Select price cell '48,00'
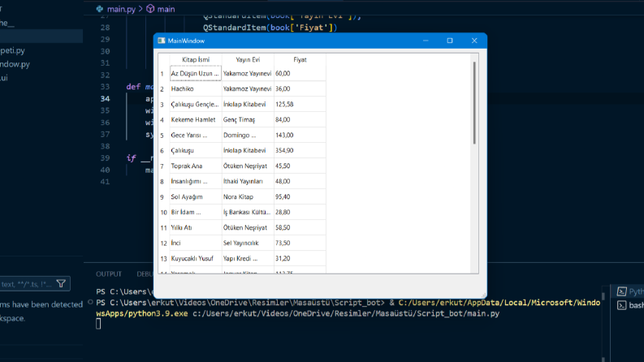Screen dimensions: 644x362 (300, 182)
